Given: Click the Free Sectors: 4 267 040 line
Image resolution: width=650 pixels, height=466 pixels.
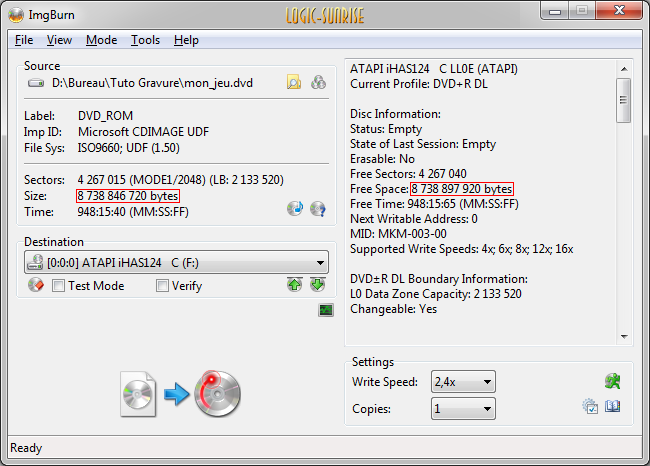Looking at the screenshot, I should (x=408, y=174).
